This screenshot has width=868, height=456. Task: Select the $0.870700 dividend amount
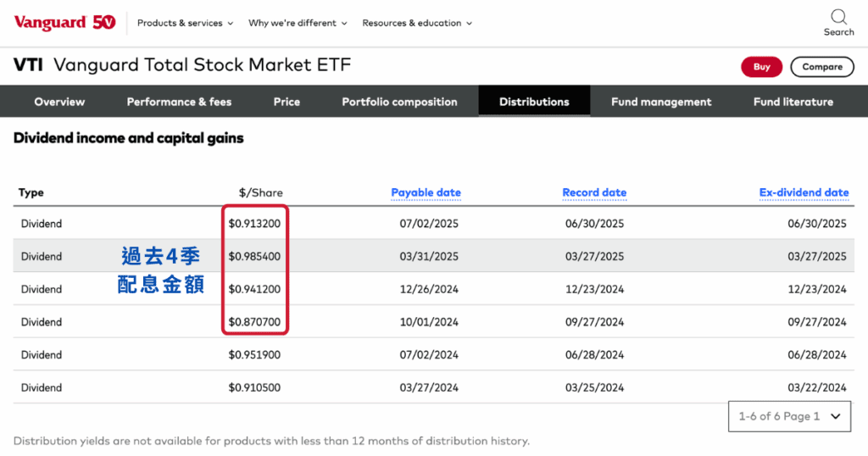point(254,322)
